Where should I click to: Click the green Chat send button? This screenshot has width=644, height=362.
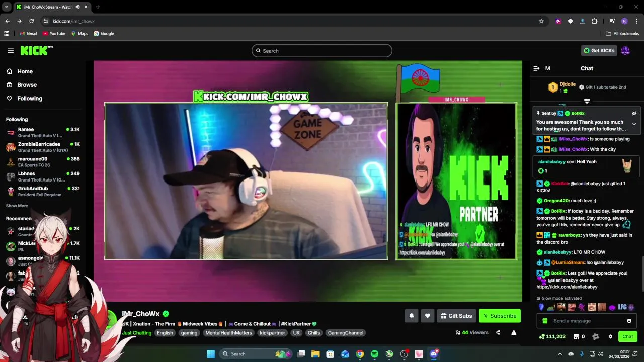pos(628,336)
